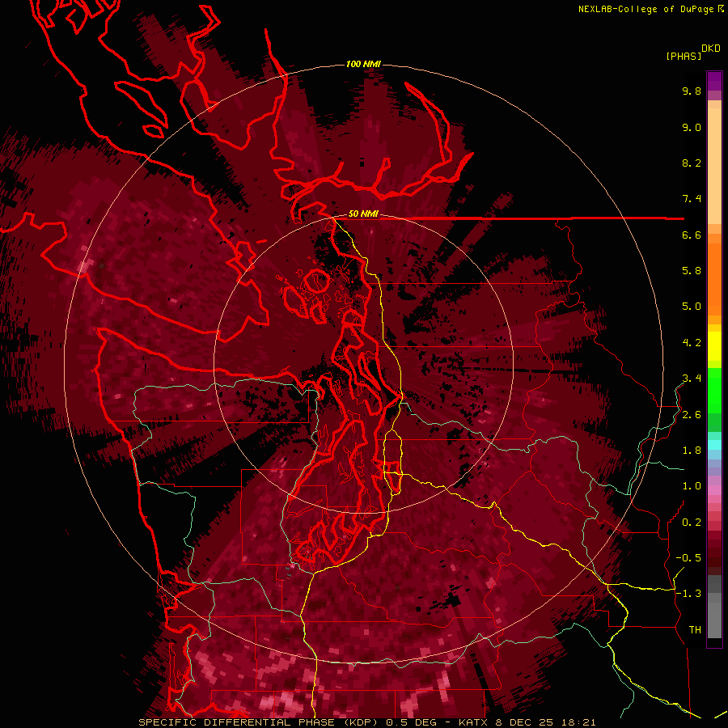Image resolution: width=728 pixels, height=728 pixels.
Task: Click the 3.4 value on color scale
Action: point(692,379)
